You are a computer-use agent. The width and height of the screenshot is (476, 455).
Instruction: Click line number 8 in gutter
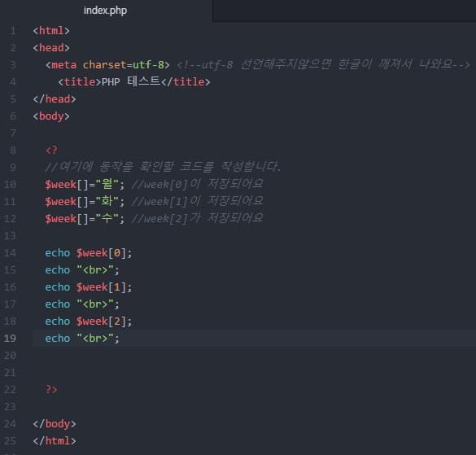(13, 150)
